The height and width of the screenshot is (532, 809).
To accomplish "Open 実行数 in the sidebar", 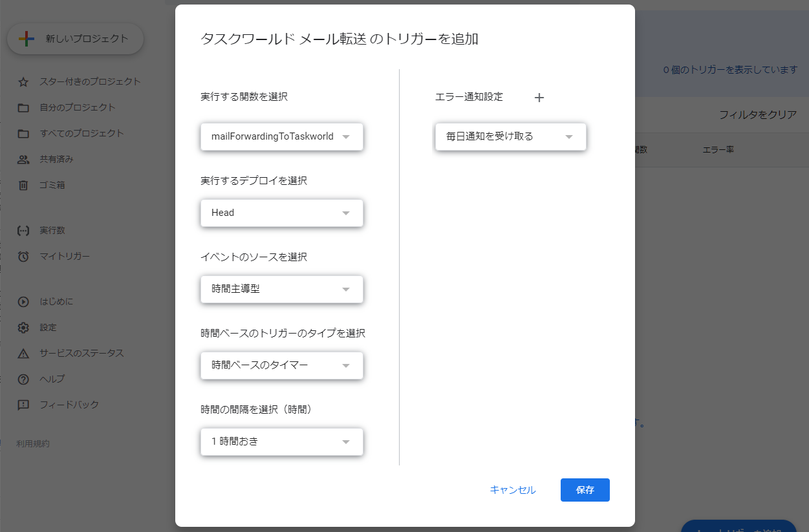I will 52,230.
